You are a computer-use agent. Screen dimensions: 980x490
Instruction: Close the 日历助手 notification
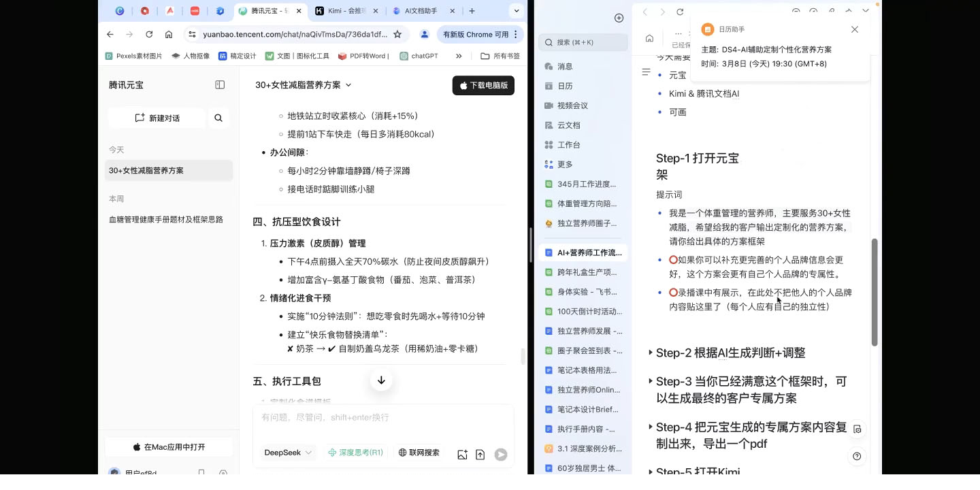coord(855,29)
